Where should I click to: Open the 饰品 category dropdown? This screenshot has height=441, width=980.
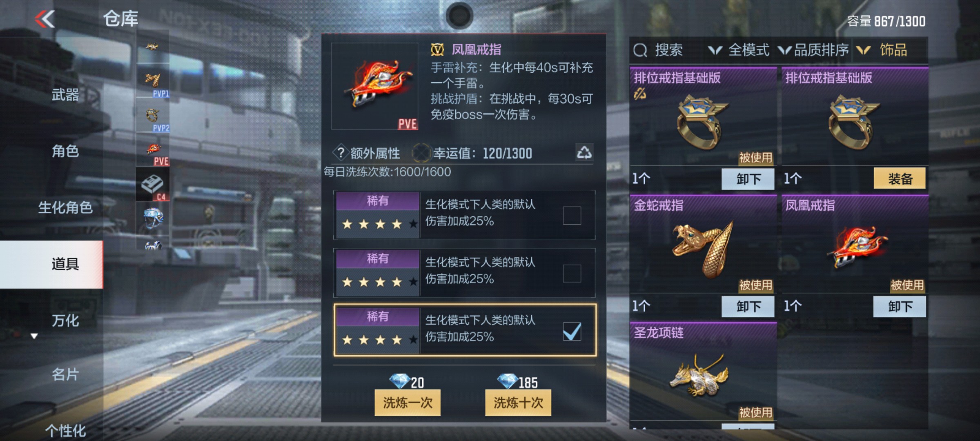pyautogui.click(x=882, y=50)
